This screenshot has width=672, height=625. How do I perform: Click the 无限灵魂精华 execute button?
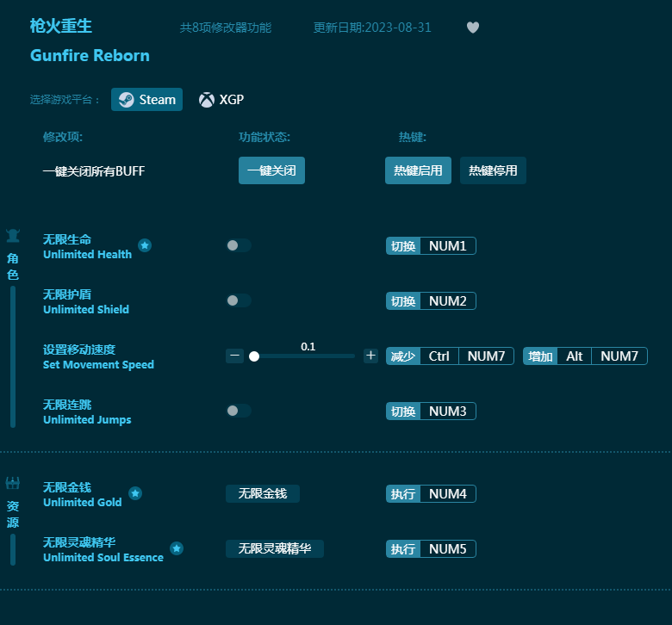[275, 548]
